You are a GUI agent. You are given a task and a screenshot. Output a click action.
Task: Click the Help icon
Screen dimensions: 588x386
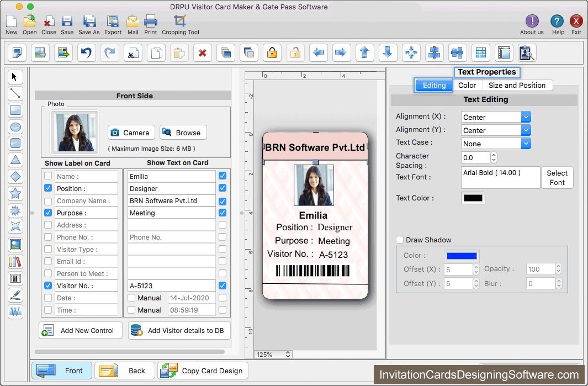pyautogui.click(x=557, y=22)
